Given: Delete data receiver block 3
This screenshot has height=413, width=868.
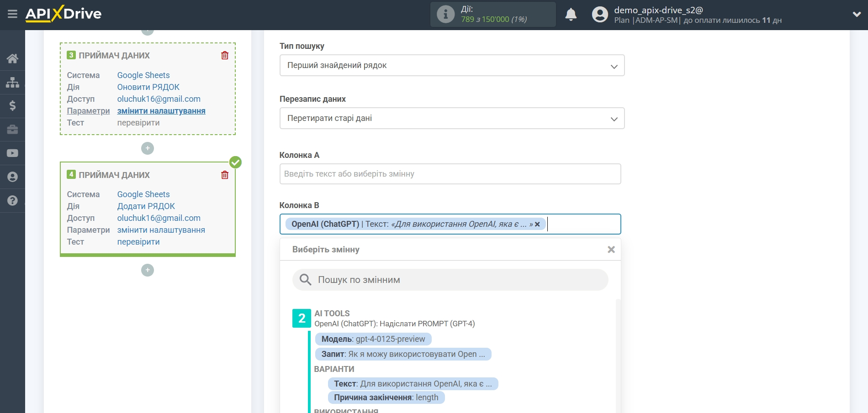Looking at the screenshot, I should click(x=225, y=55).
